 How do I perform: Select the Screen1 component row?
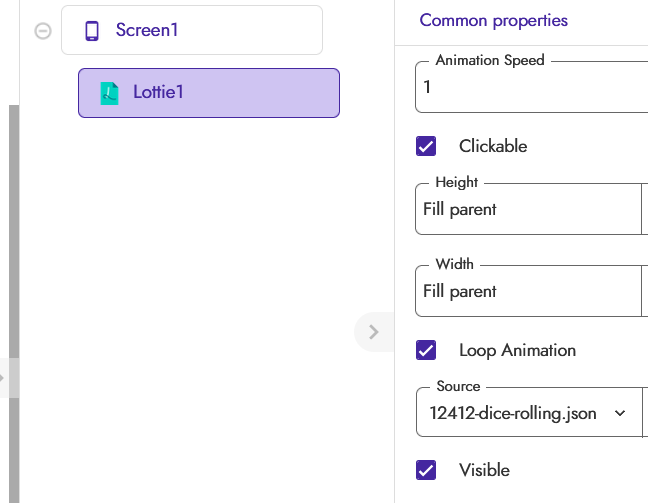point(192,30)
